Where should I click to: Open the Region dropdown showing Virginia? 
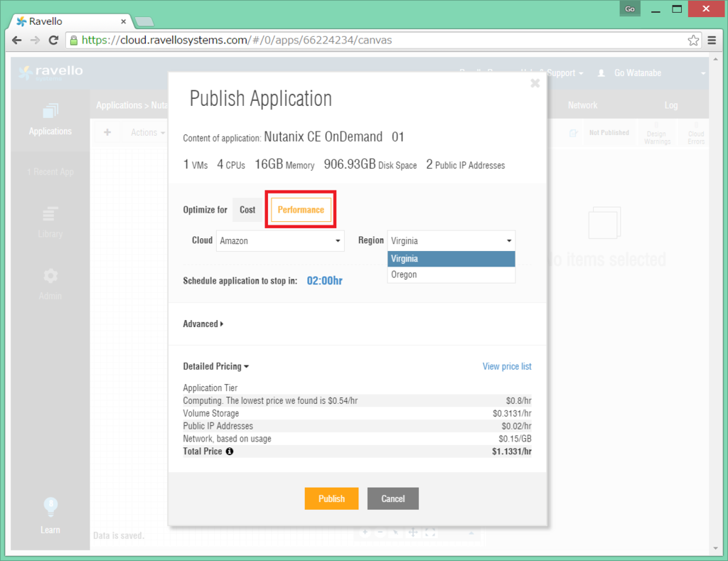[x=451, y=240]
